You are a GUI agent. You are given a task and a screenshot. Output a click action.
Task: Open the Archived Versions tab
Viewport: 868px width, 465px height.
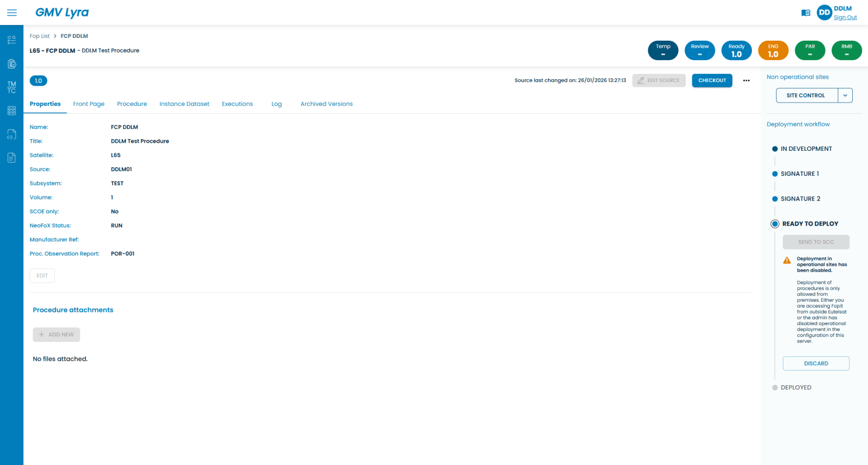[327, 104]
